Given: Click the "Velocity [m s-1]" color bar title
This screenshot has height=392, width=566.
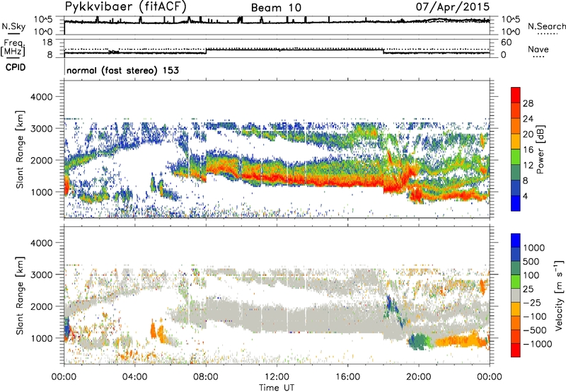Looking at the screenshot, I should [559, 295].
